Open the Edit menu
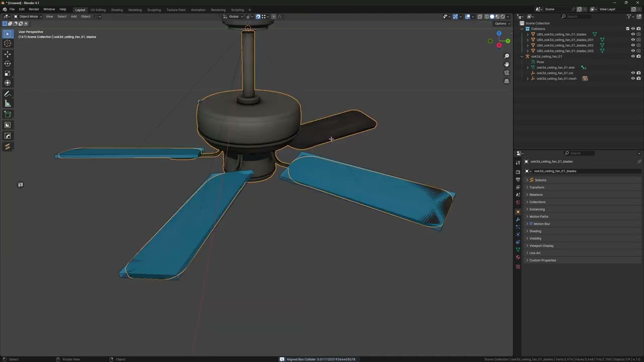 22,10
